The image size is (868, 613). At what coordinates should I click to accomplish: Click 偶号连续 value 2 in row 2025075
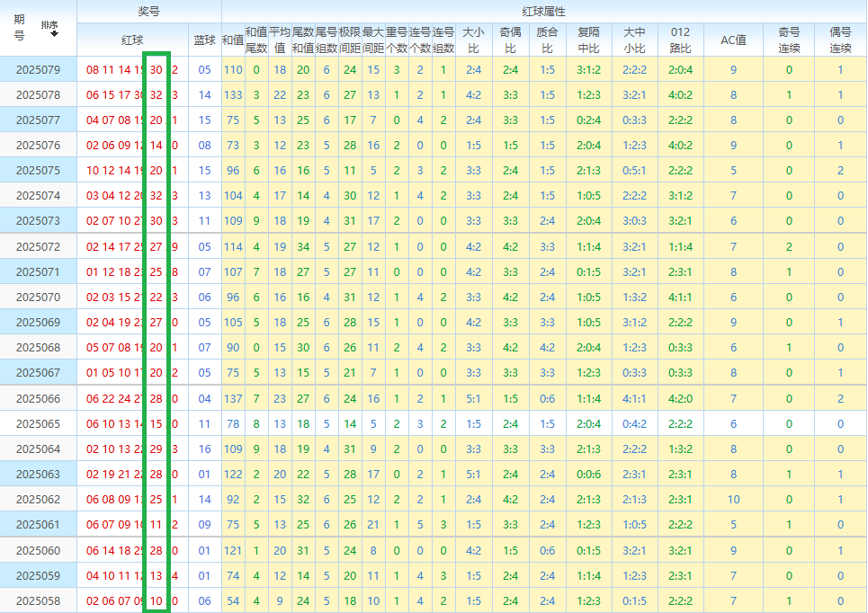[840, 171]
